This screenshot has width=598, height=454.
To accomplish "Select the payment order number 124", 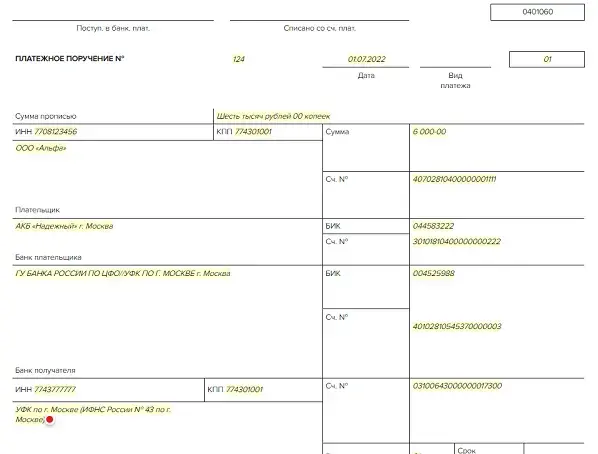I will coord(239,59).
